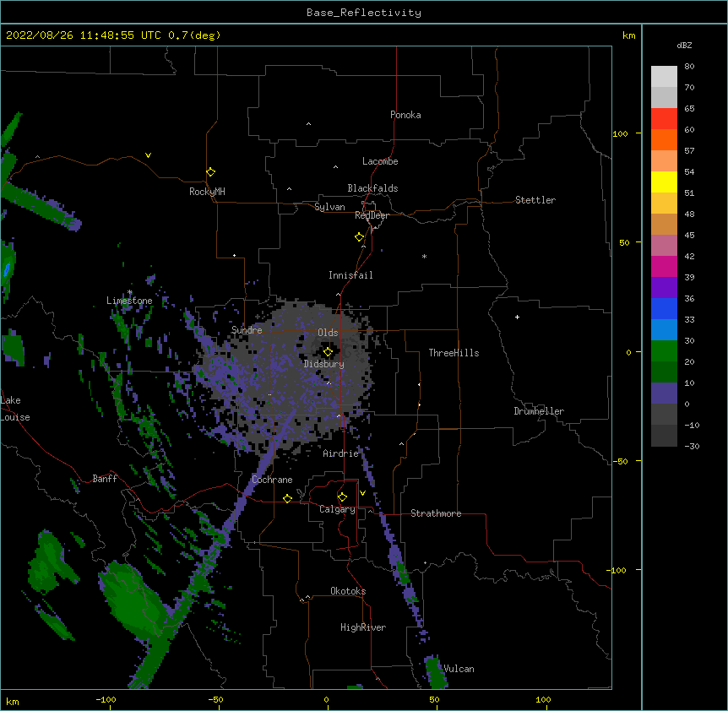Select the Calgary city label
728x711 pixels.
337,509
